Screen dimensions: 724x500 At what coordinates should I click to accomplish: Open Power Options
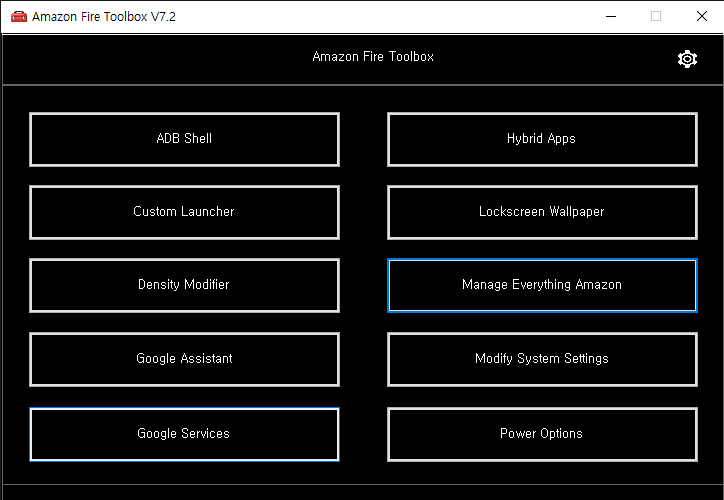[x=542, y=434]
